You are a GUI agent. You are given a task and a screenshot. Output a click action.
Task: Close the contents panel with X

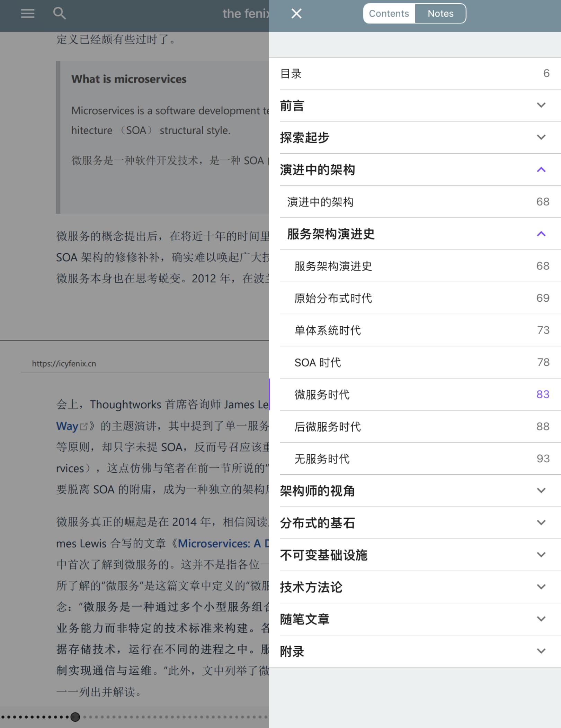[x=296, y=13]
